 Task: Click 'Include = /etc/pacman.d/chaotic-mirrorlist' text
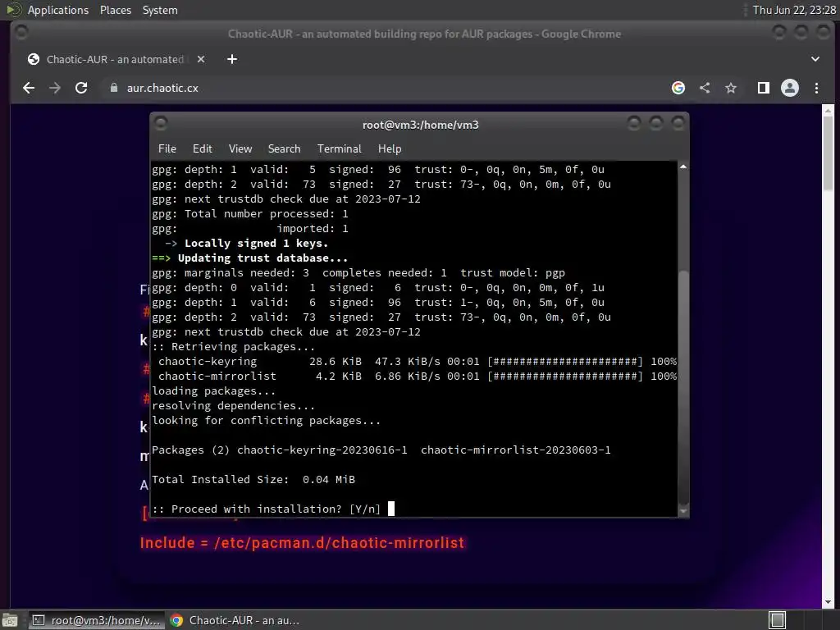[x=302, y=543]
